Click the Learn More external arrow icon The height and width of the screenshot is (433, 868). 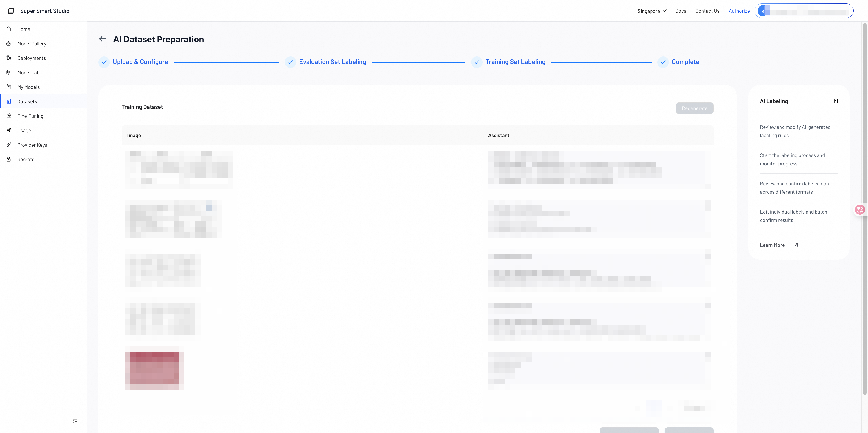click(796, 245)
